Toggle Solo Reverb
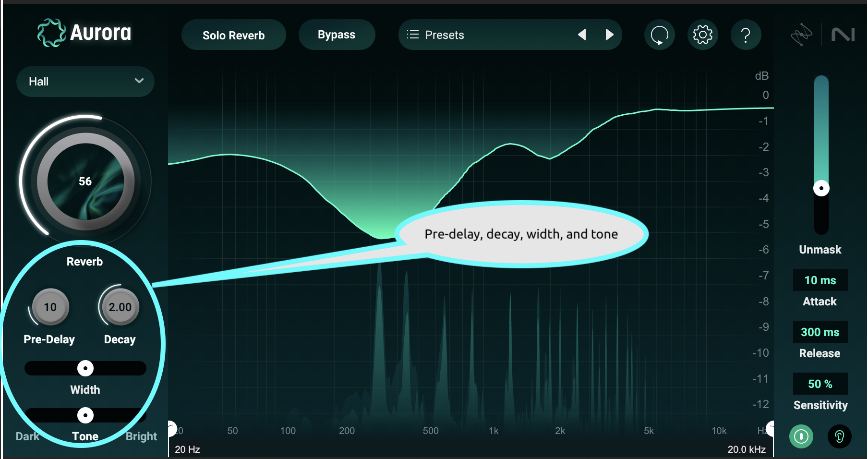Viewport: 868px width, 459px height. point(233,35)
